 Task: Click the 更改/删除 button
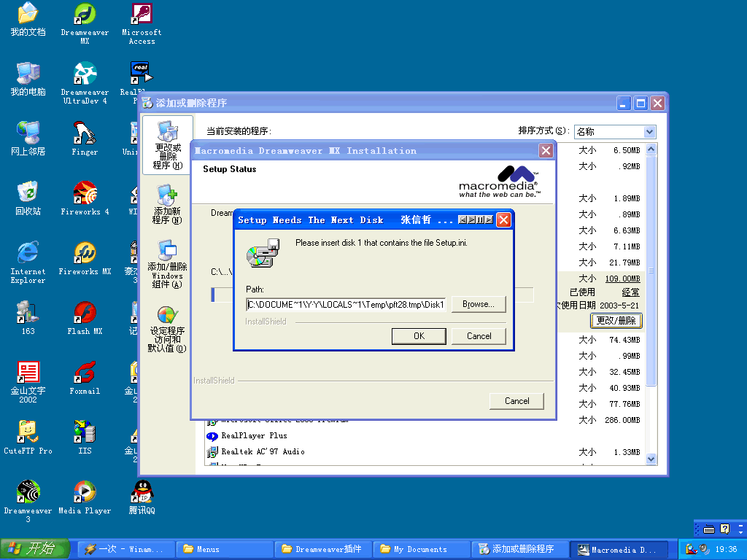pyautogui.click(x=616, y=320)
